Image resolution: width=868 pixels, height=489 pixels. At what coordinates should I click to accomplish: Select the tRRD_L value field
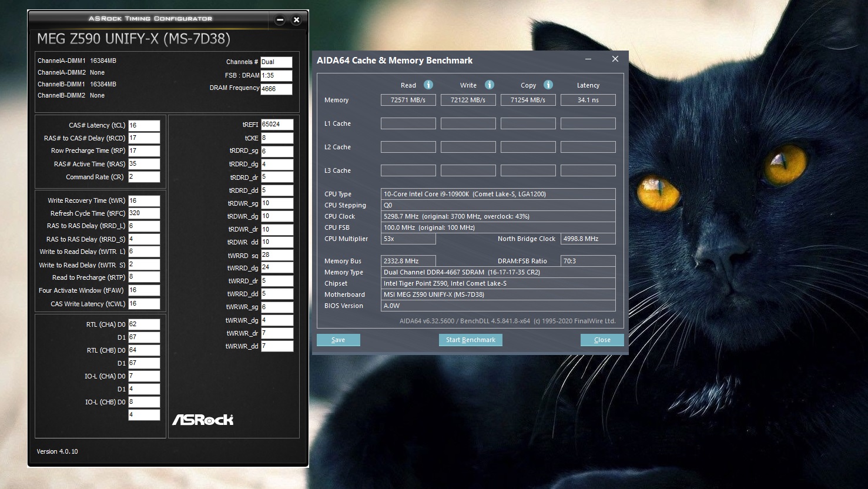(x=144, y=226)
